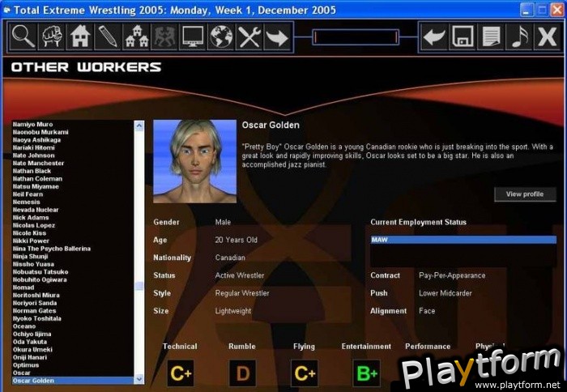Viewport: 567px width, 392px height.
Task: Minimize the Total Extreme Wrestling window
Action: coord(526,10)
